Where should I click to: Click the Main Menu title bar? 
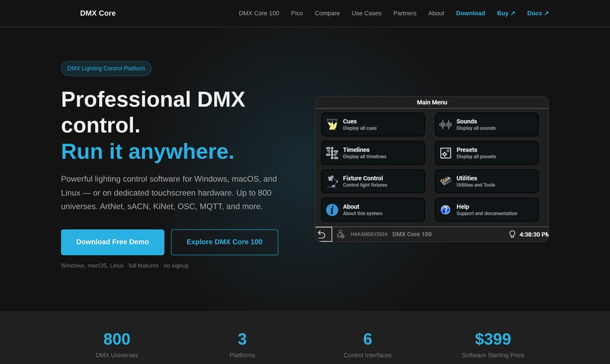[432, 102]
